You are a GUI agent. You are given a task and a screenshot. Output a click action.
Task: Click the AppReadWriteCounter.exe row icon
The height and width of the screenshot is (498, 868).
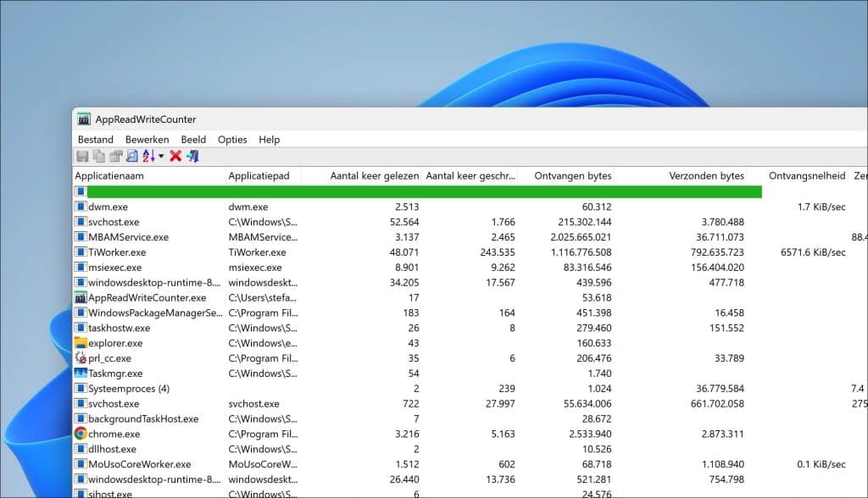click(81, 297)
